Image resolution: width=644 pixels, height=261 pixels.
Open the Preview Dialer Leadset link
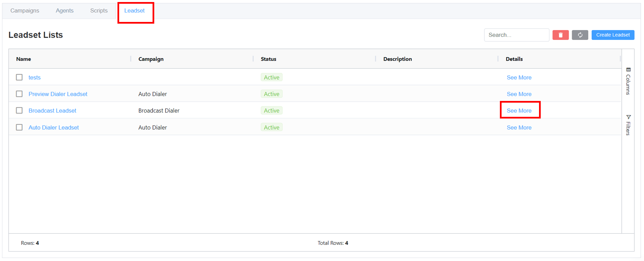(x=58, y=94)
